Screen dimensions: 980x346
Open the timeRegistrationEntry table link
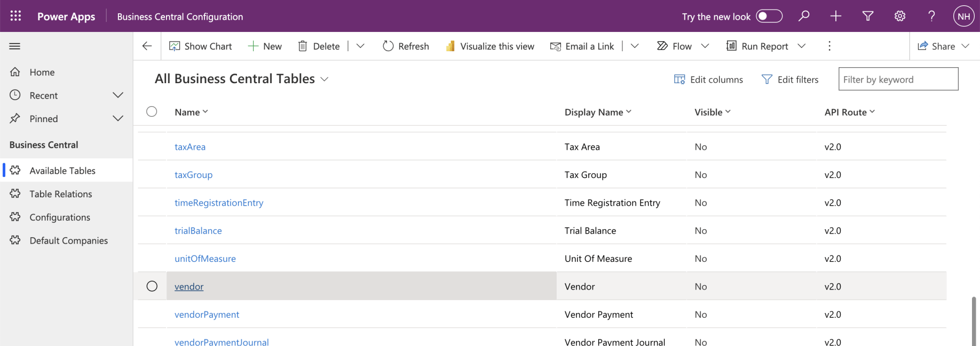[219, 203]
